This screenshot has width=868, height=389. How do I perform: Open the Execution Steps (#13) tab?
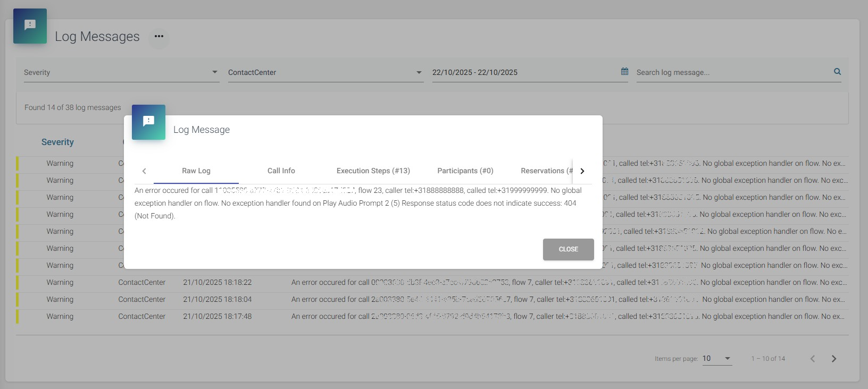tap(373, 171)
